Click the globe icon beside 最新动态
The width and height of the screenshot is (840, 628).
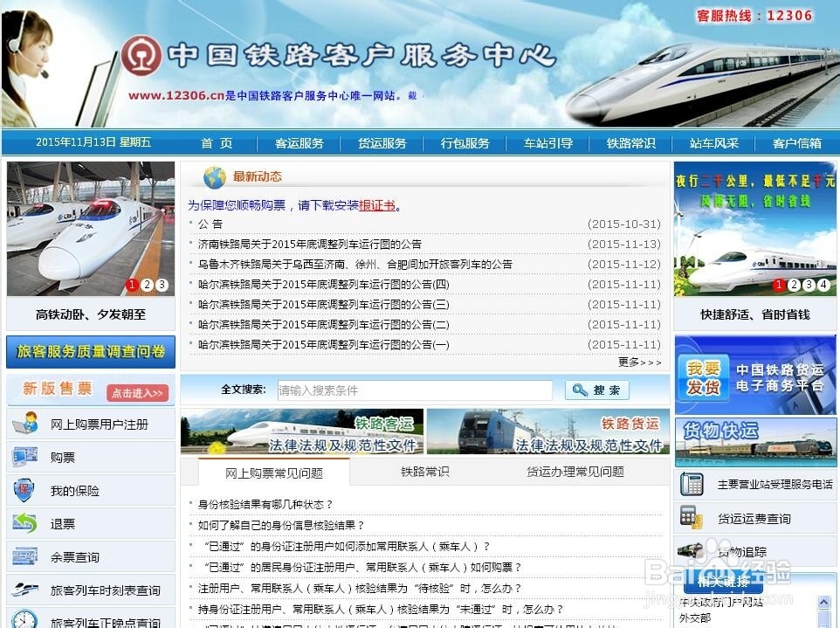[x=214, y=177]
